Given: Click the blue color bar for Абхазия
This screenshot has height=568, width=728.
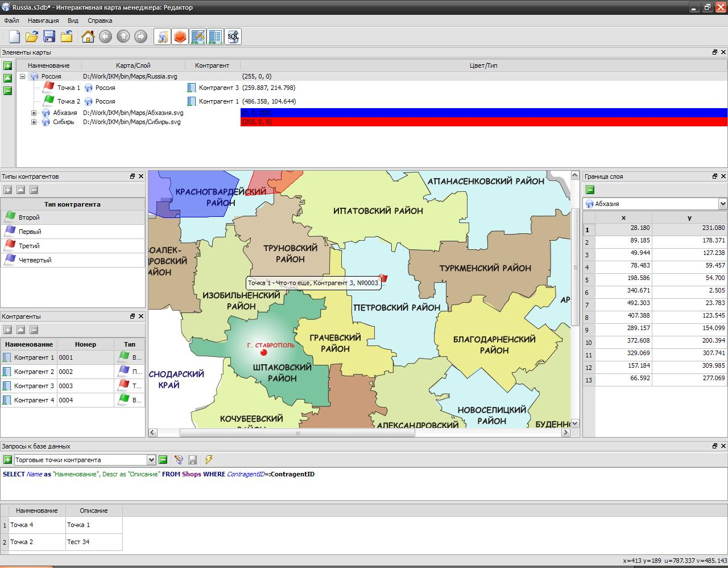Looking at the screenshot, I should pyautogui.click(x=483, y=113).
